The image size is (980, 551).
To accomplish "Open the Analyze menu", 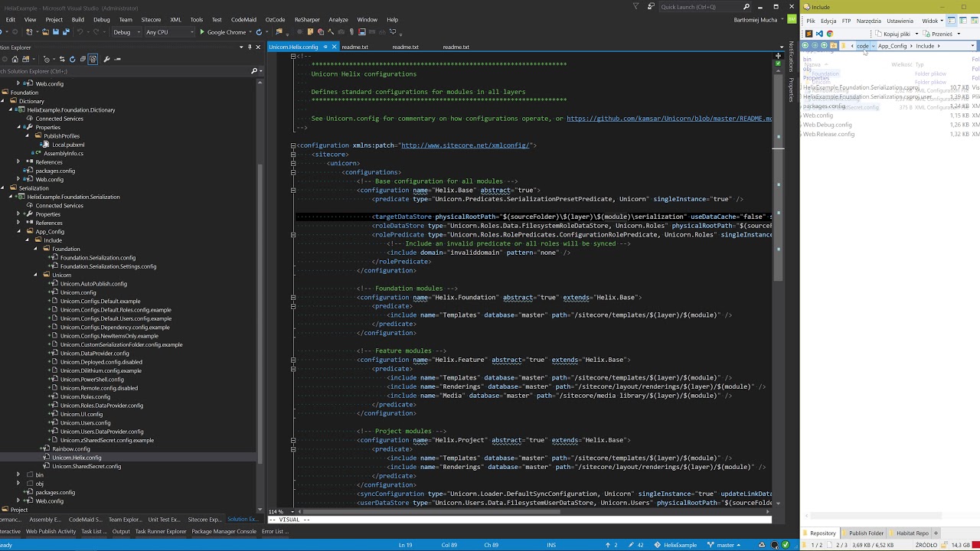I will (338, 19).
